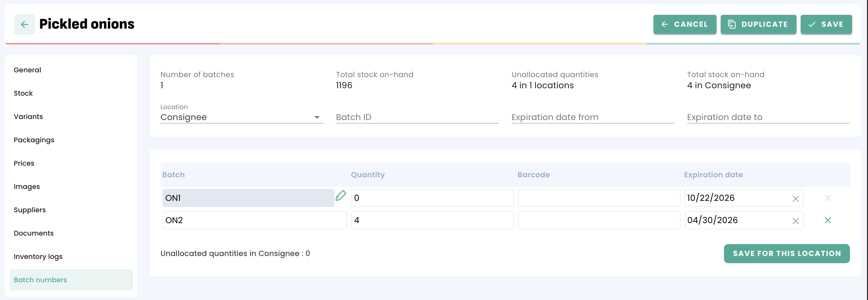The height and width of the screenshot is (300, 868).
Task: Open the Location dropdown showing Consignee
Action: click(241, 117)
